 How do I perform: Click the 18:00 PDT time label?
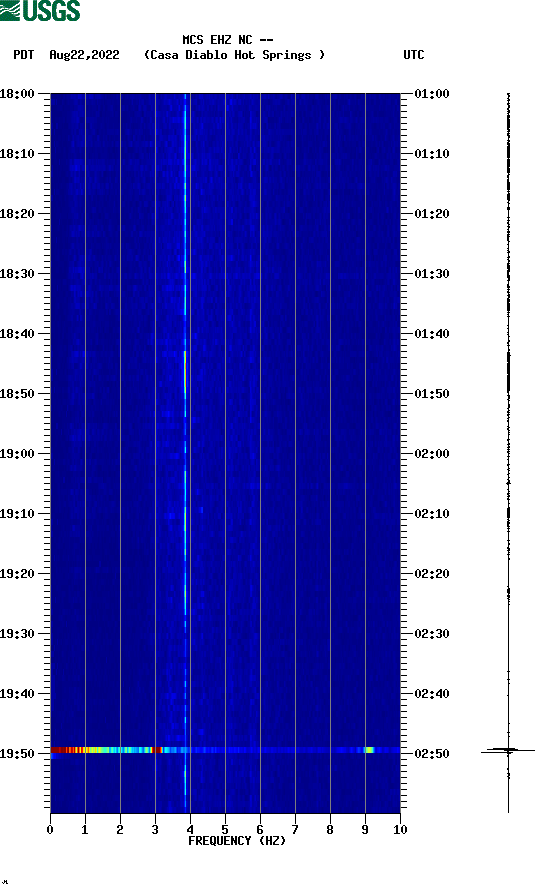[x=17, y=93]
